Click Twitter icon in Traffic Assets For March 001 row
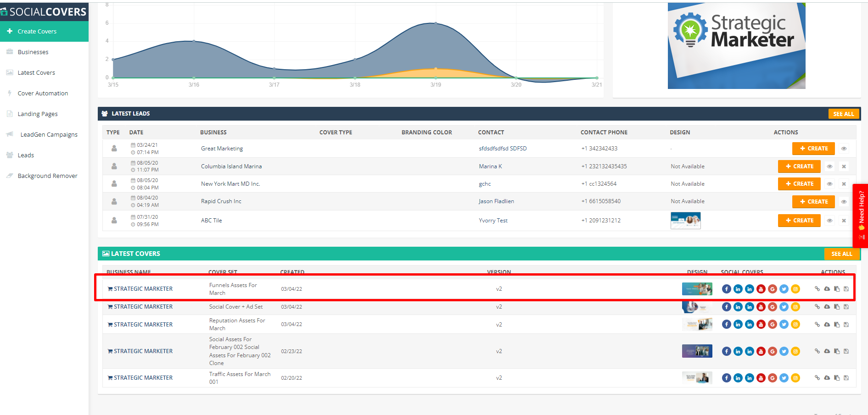 pyautogui.click(x=784, y=378)
